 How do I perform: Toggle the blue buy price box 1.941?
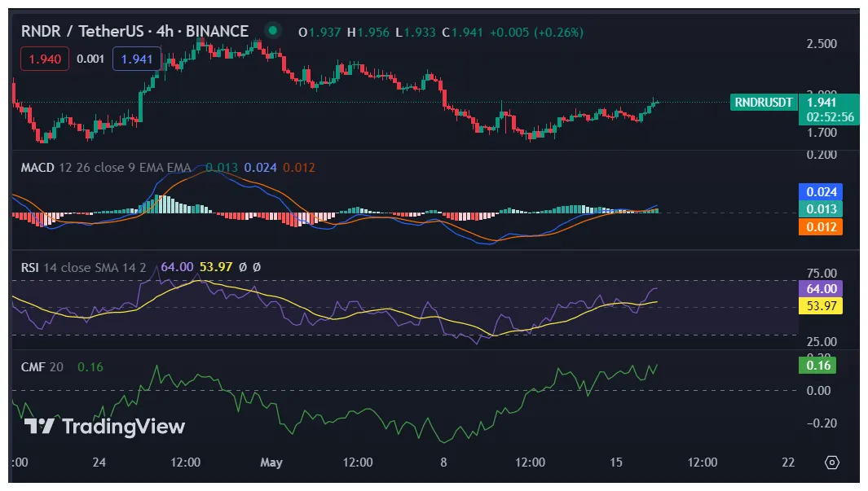click(134, 59)
